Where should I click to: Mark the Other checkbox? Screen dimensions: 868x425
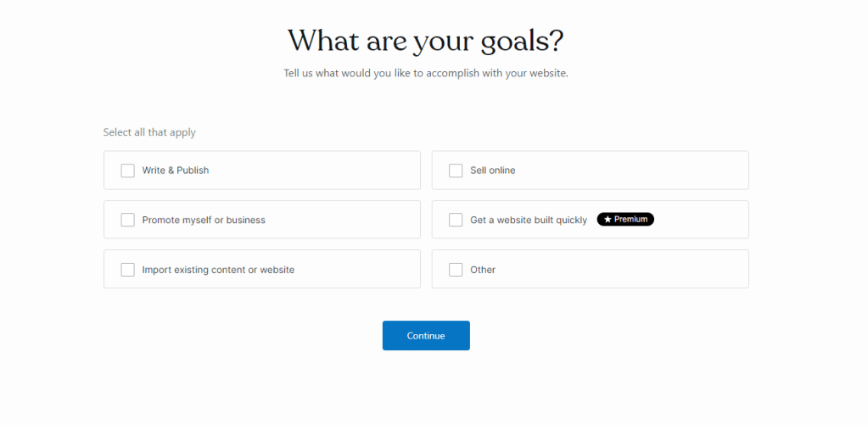[456, 270]
